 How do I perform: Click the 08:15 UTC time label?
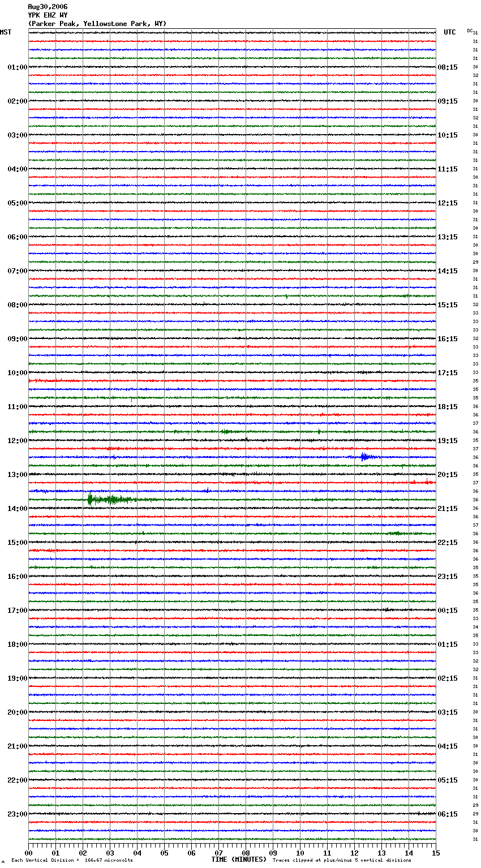click(448, 67)
